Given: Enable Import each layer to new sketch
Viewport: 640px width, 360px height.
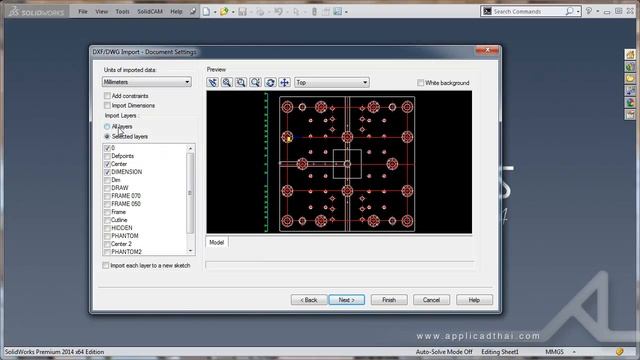Looking at the screenshot, I should point(106,265).
